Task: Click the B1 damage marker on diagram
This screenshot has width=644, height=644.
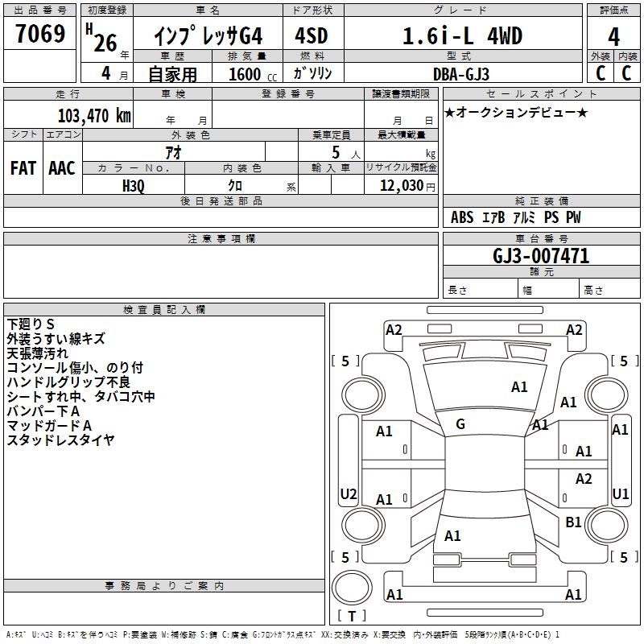Action: (x=573, y=522)
